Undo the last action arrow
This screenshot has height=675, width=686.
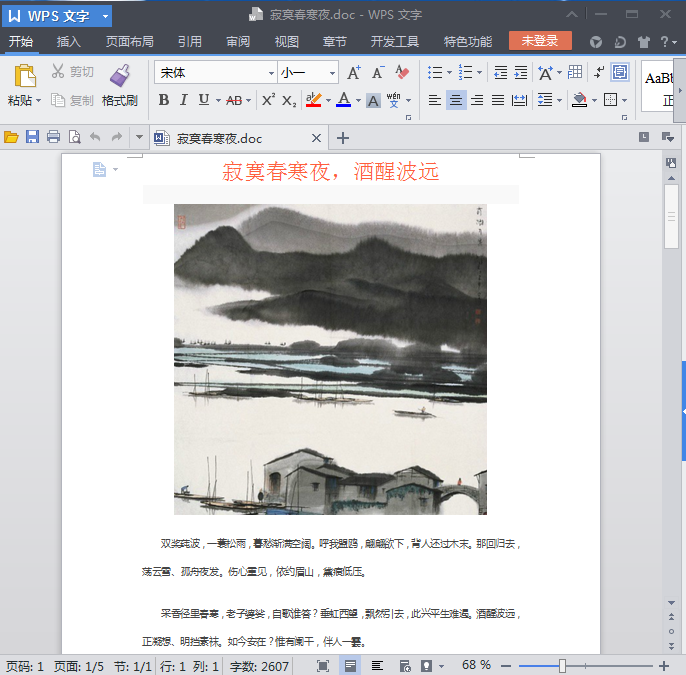[95, 137]
